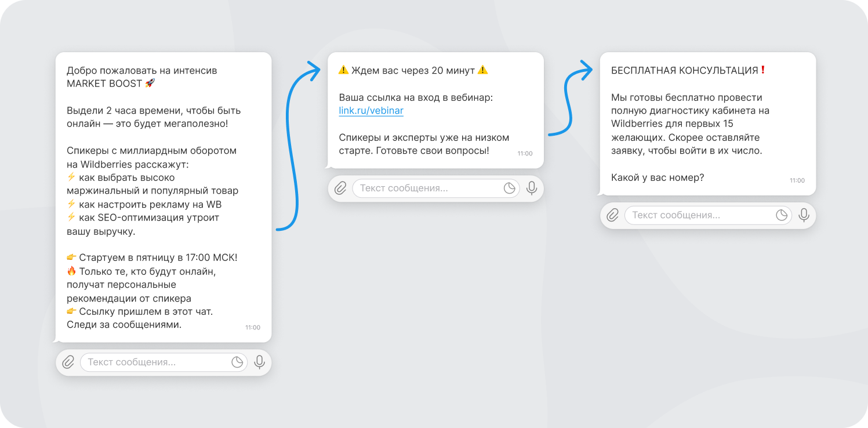Click the microphone icon under the free consultation message

point(804,215)
